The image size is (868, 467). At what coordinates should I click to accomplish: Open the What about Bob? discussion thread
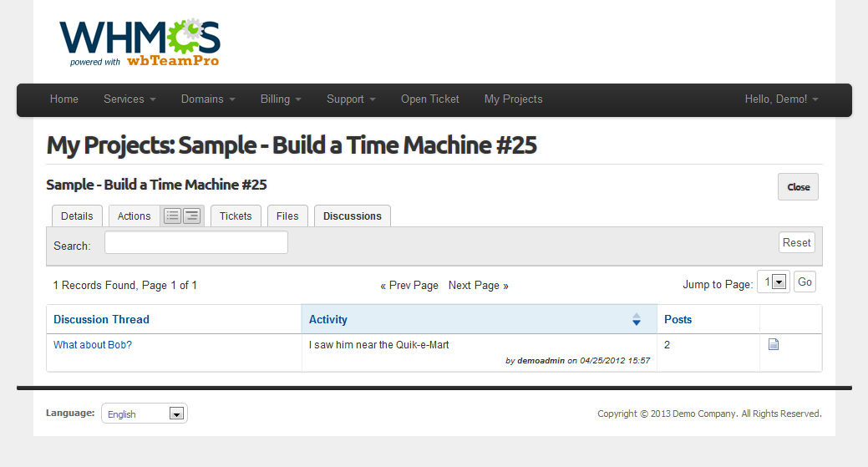click(93, 345)
